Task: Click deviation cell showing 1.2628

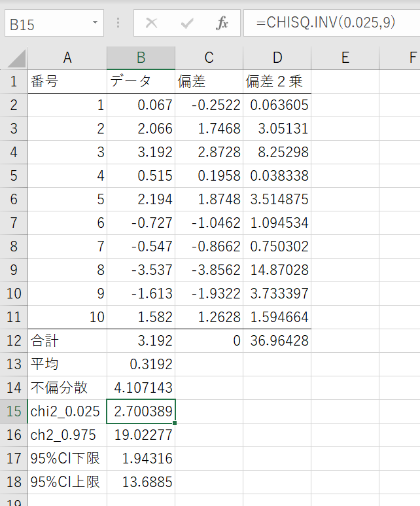Action: 209,317
